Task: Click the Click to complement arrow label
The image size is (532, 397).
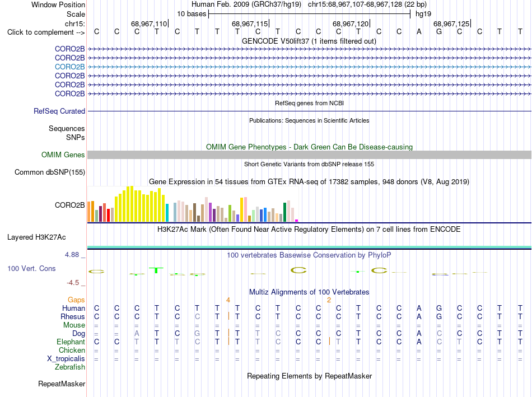Action: click(46, 32)
